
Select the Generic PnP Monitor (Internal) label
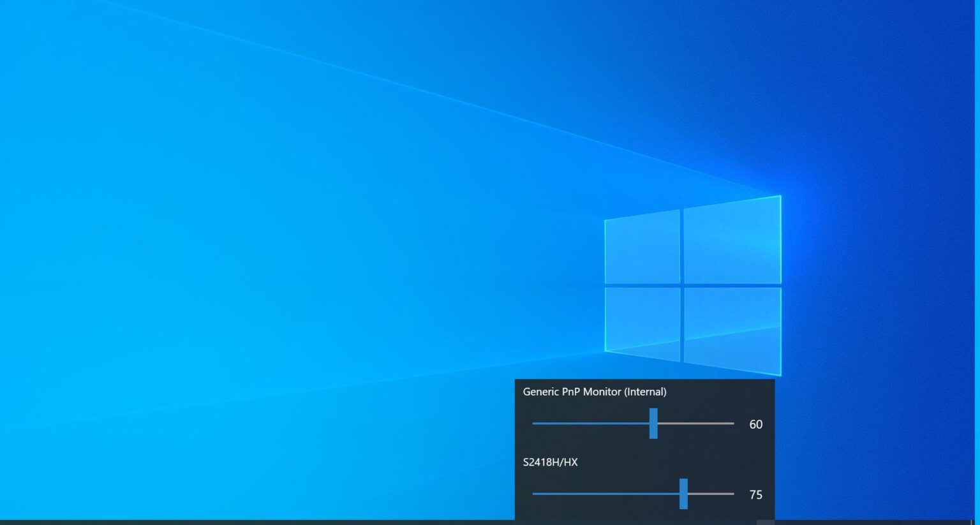pyautogui.click(x=595, y=392)
